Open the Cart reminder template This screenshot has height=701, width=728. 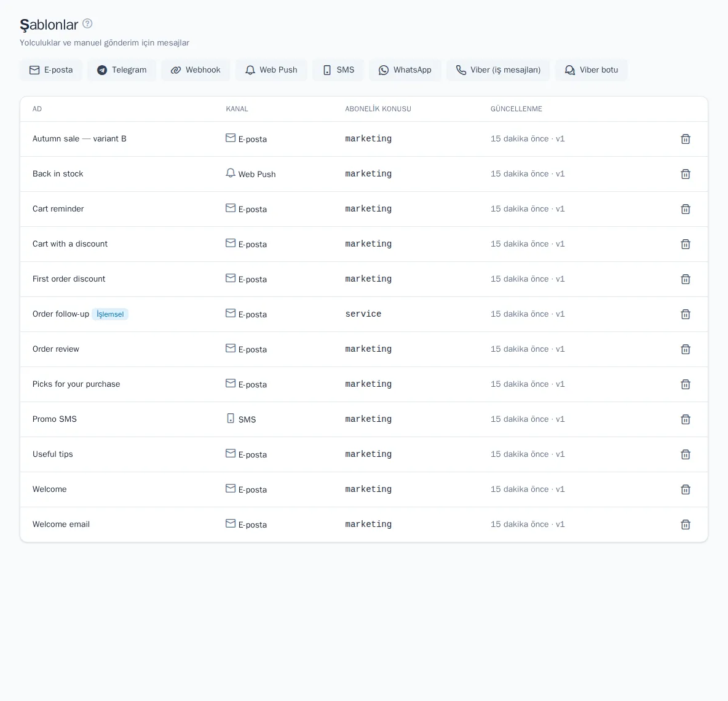(x=58, y=209)
